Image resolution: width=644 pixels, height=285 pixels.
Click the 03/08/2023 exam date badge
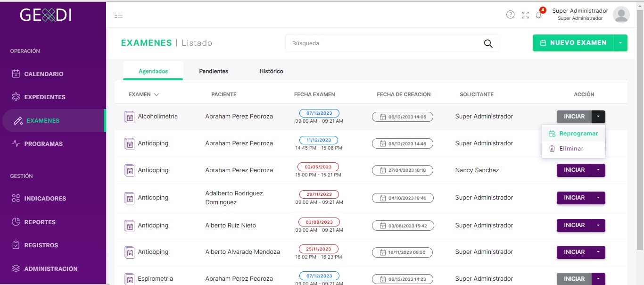tap(319, 222)
